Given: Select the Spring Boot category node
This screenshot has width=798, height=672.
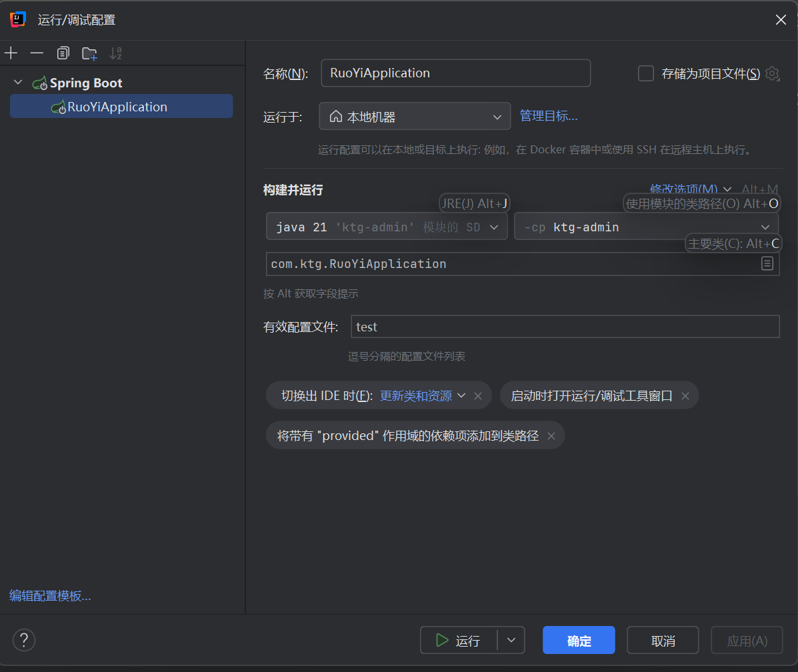Looking at the screenshot, I should pos(85,83).
